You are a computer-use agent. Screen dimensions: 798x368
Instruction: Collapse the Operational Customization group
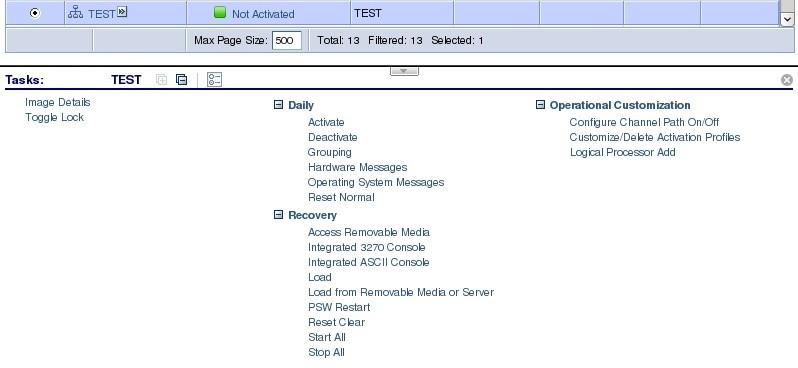(x=540, y=105)
